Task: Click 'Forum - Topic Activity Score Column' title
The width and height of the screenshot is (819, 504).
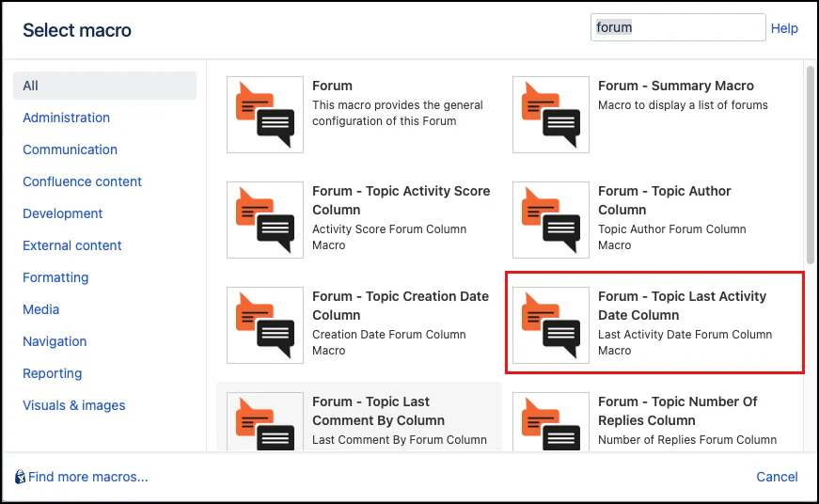Action: [402, 200]
